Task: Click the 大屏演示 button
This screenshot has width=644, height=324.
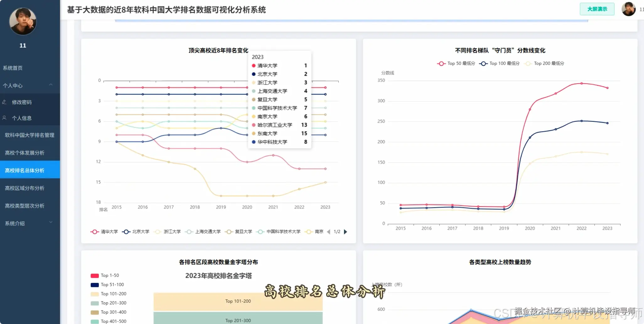Action: click(597, 9)
